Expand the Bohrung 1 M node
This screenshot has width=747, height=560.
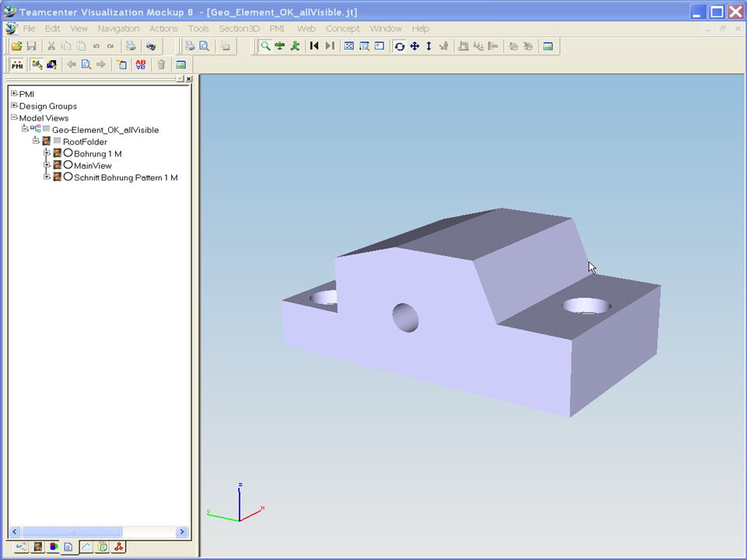pos(47,153)
